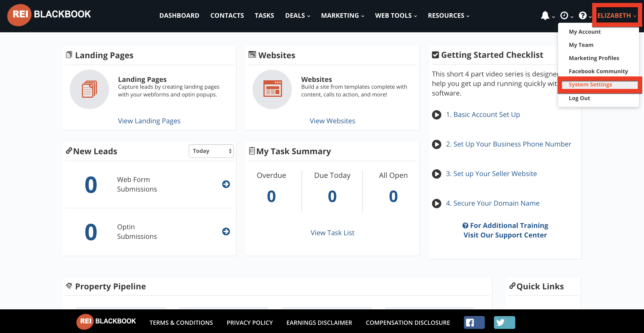644x333 pixels.
Task: Choose System Settings in user menu
Action: [x=590, y=84]
